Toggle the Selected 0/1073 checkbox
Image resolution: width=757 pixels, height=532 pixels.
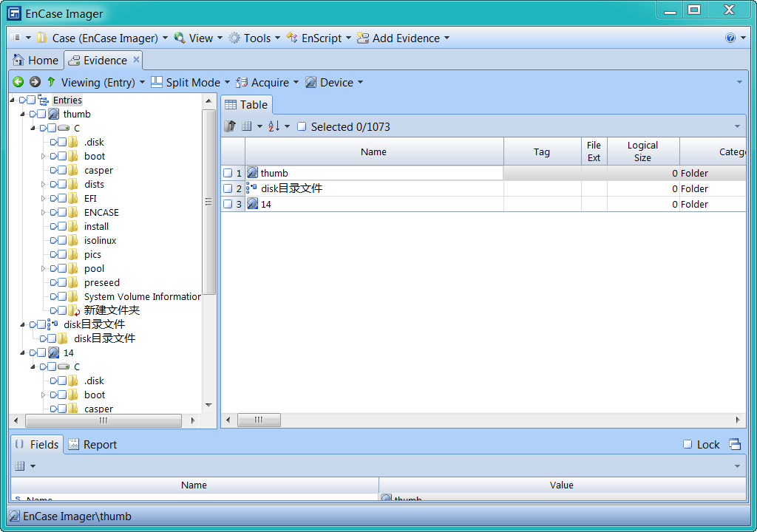pos(302,126)
